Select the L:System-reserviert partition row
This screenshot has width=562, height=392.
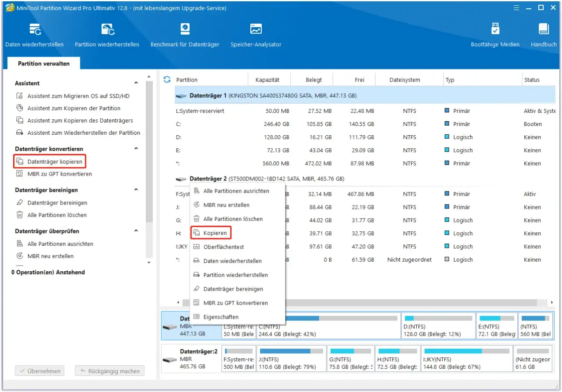[x=364, y=111]
